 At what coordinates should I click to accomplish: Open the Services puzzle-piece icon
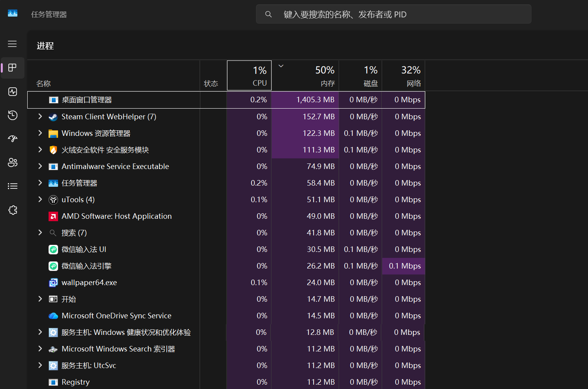click(x=12, y=210)
